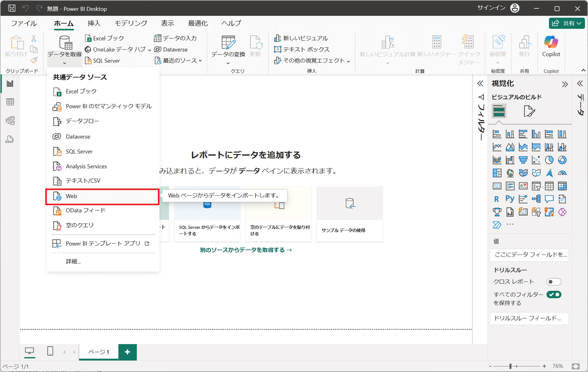Show more visuals via the ellipsis
This screenshot has height=372, width=588.
[510, 225]
